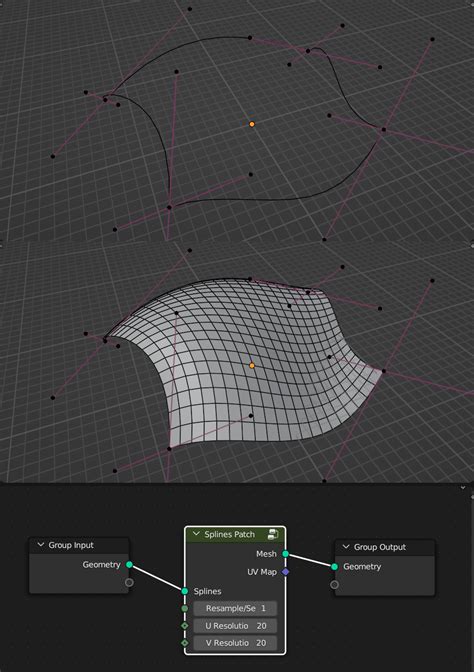Screen dimensions: 474x672
Task: Click the V Resolutio value field showing 20
Action: [x=235, y=643]
